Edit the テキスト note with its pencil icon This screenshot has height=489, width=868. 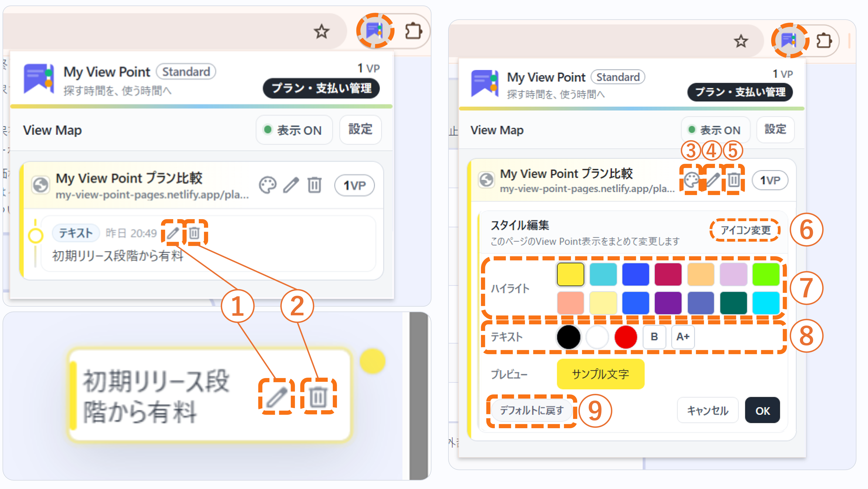point(173,233)
